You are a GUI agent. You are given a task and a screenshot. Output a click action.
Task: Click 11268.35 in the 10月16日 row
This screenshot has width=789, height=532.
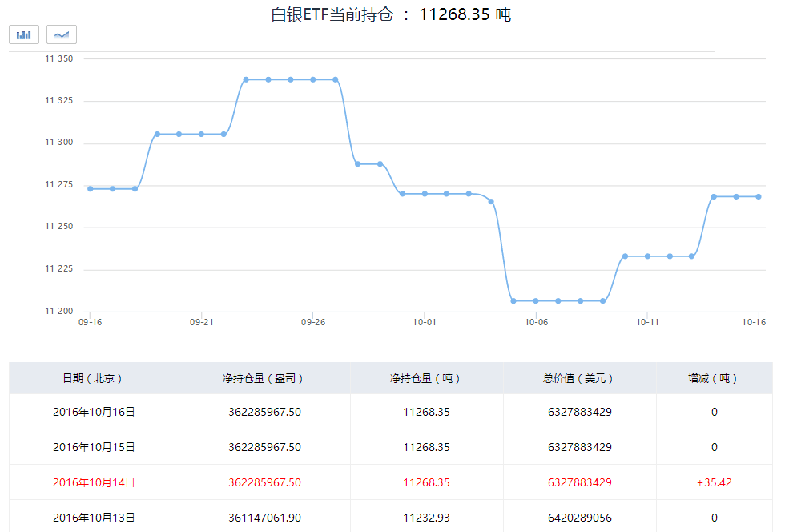(426, 412)
